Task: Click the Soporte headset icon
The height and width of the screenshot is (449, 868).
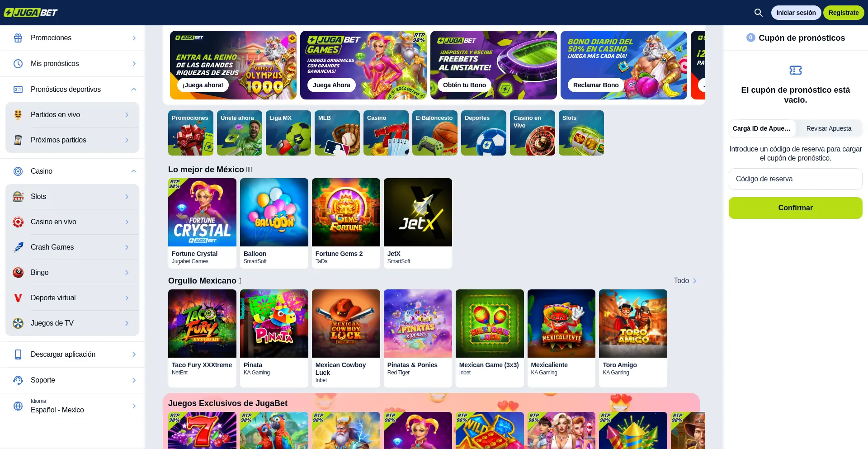Action: pos(18,380)
